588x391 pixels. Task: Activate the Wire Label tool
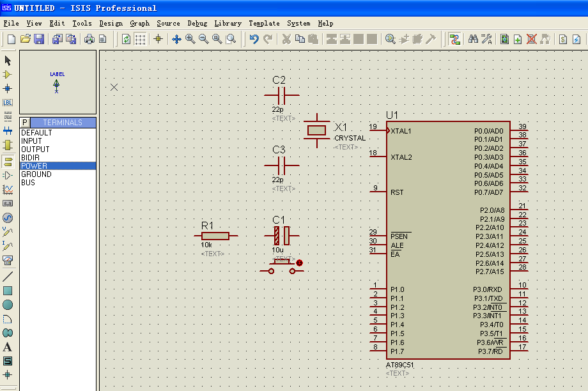tap(8, 102)
